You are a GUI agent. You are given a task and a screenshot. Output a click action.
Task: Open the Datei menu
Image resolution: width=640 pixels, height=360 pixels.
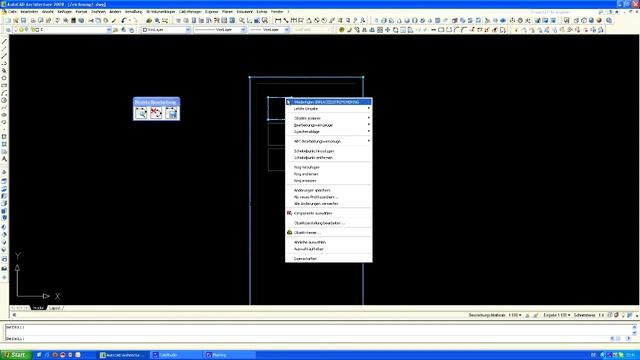pos(12,12)
